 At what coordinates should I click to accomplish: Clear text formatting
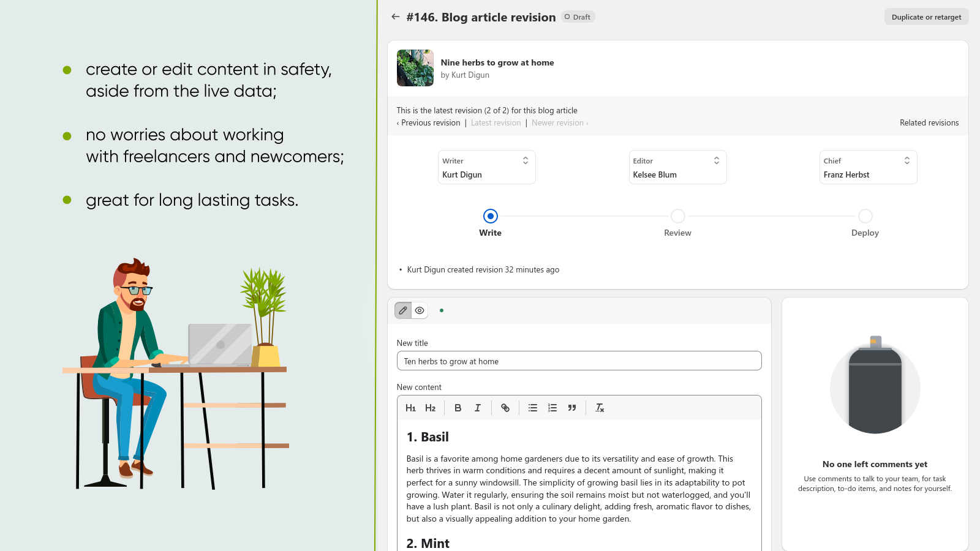600,408
